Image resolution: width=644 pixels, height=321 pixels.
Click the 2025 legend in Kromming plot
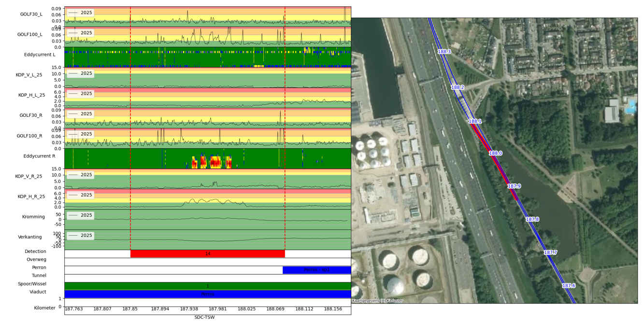pyautogui.click(x=80, y=215)
